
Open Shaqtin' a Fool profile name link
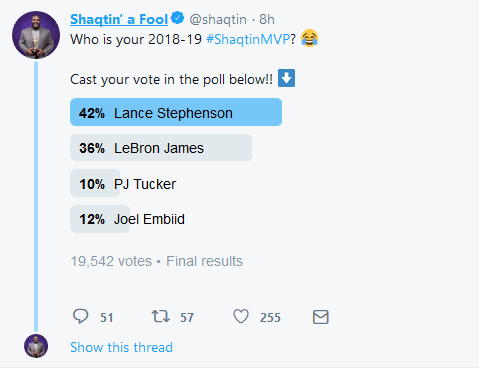119,19
